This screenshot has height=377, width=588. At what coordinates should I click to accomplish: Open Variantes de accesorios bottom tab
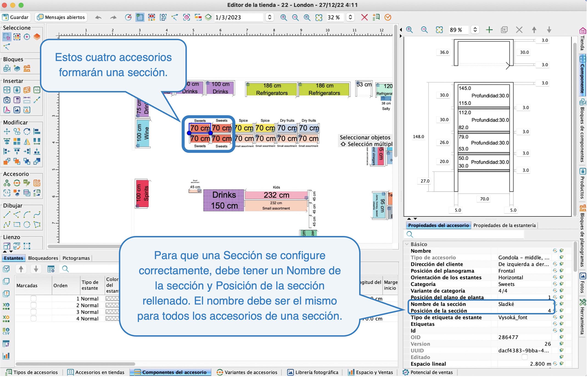(x=247, y=373)
